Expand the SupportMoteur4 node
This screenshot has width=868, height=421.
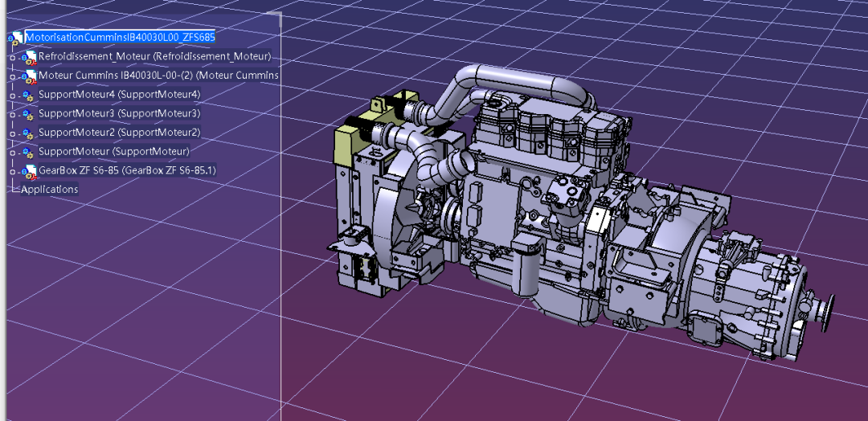click(x=13, y=96)
